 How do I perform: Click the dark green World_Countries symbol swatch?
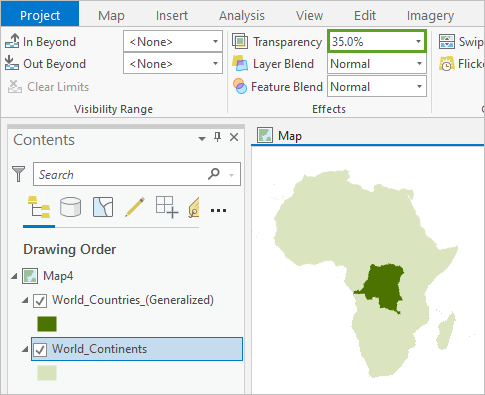click(47, 324)
